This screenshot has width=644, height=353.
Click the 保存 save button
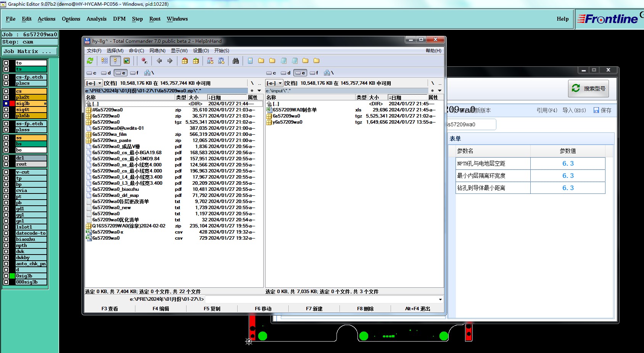point(602,110)
